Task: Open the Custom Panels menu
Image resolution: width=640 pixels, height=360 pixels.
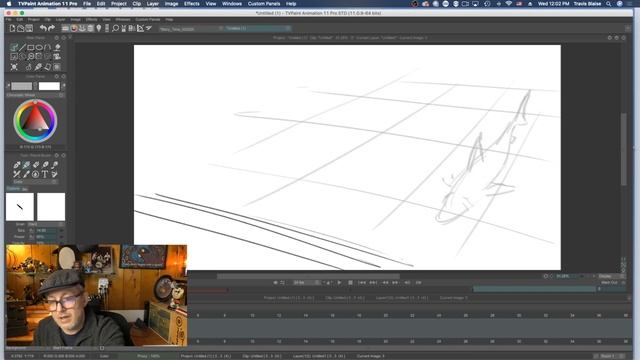Action: (x=264, y=4)
